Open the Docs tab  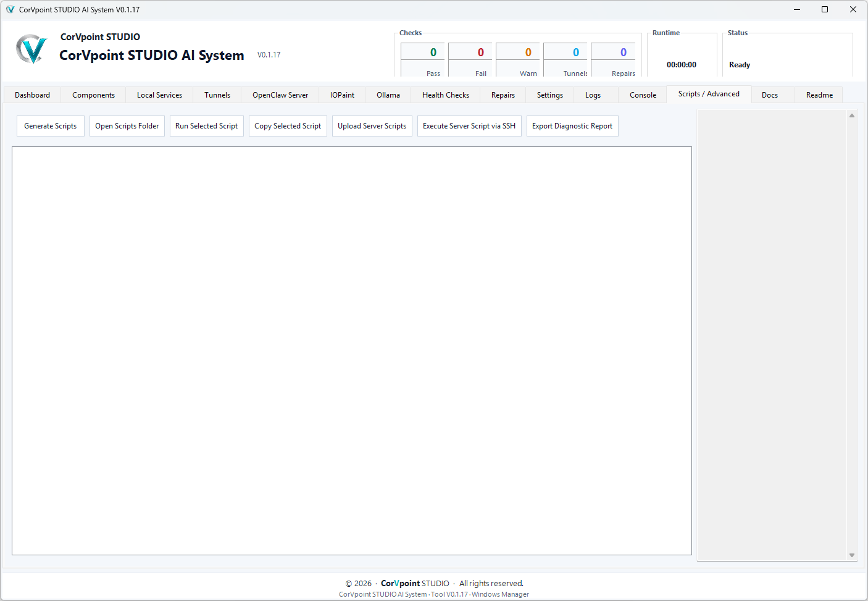click(x=770, y=95)
